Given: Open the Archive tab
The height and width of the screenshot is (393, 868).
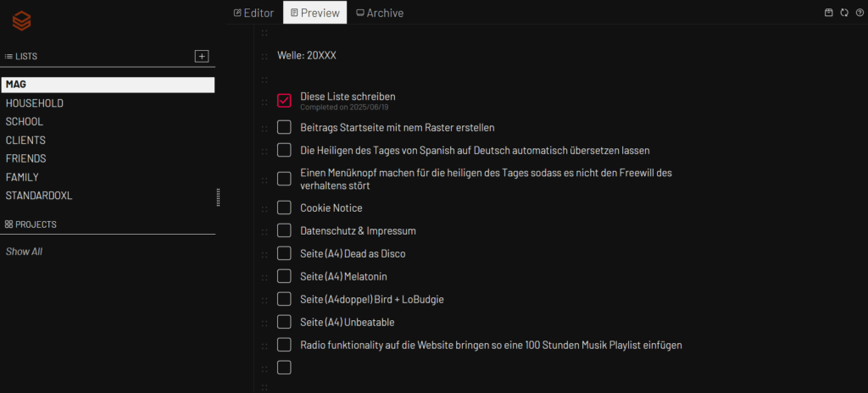Looking at the screenshot, I should (x=380, y=13).
